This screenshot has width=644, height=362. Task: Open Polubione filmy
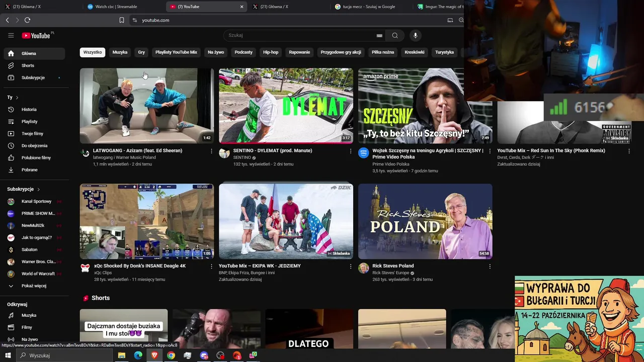click(34, 157)
